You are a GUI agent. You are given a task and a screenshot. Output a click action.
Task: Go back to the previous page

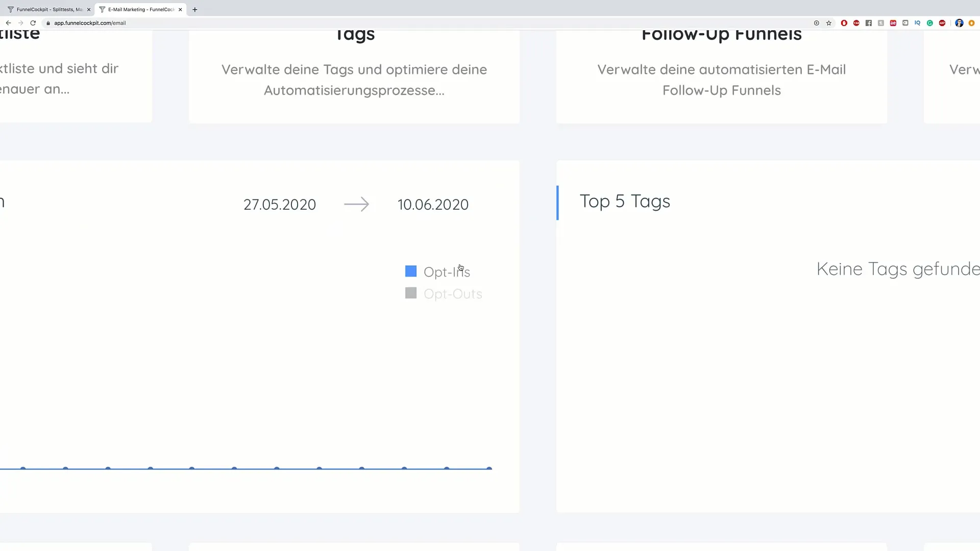point(8,23)
